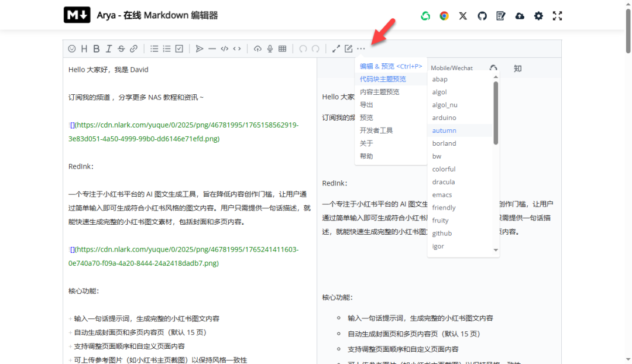The height and width of the screenshot is (364, 632).
Task: Enter fullscreen using the header corner-brackets icon
Action: click(558, 16)
